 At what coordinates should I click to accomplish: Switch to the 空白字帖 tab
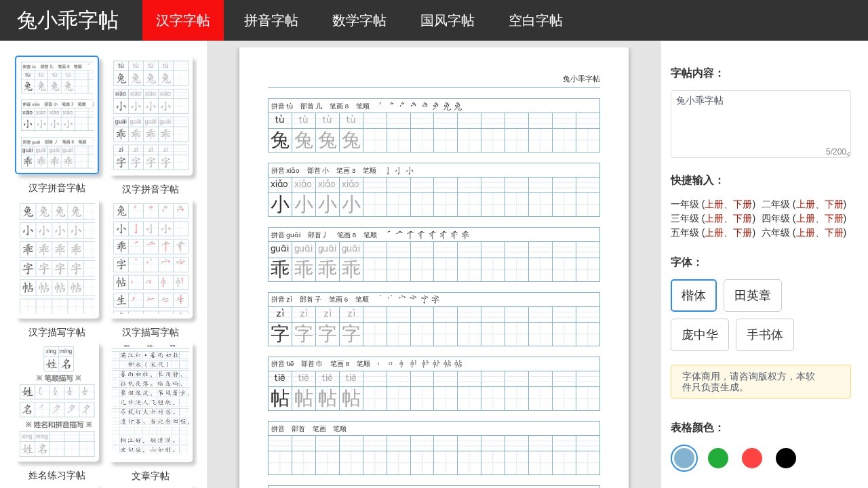pos(535,21)
